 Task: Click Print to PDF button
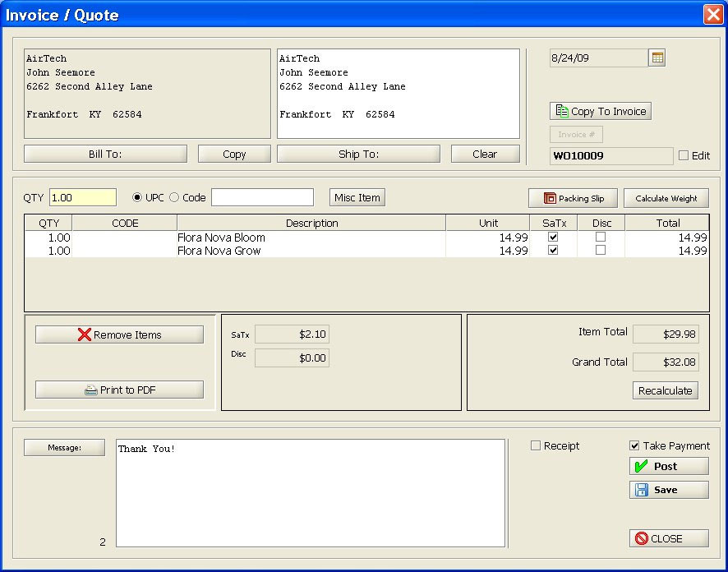point(119,390)
